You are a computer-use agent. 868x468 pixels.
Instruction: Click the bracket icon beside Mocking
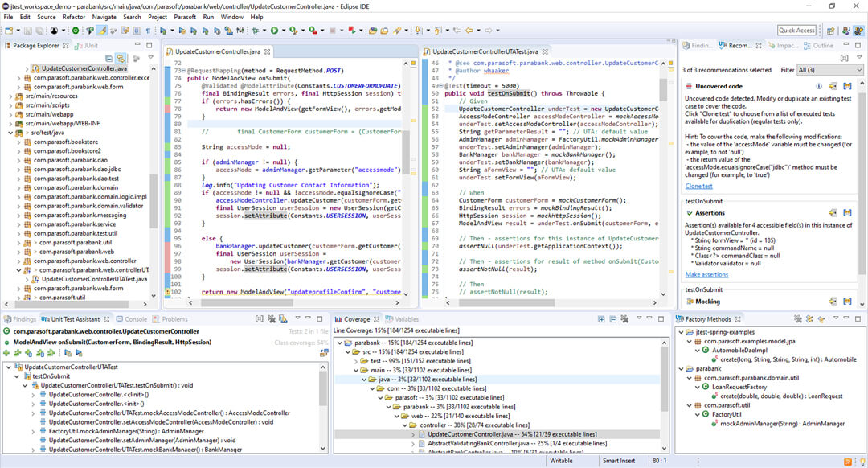pyautogui.click(x=847, y=302)
